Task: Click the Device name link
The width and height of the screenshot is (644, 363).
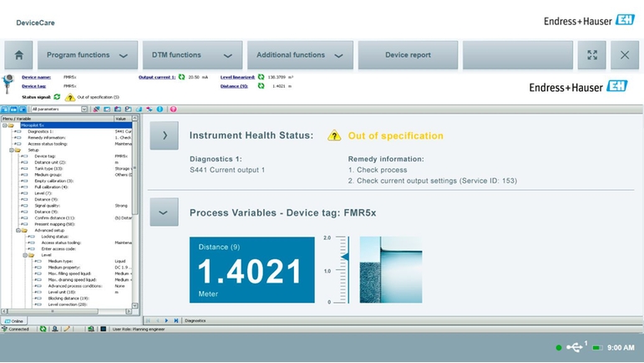Action: click(36, 77)
